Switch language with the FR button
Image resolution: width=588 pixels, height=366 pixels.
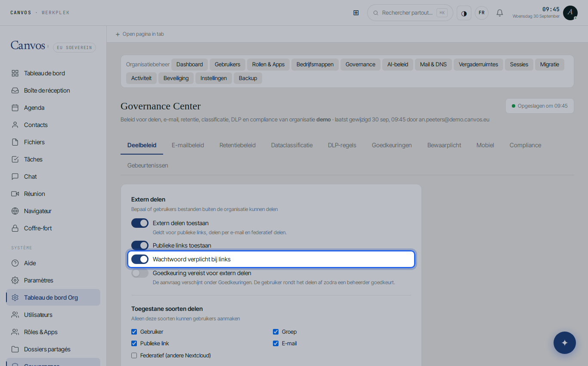(482, 13)
